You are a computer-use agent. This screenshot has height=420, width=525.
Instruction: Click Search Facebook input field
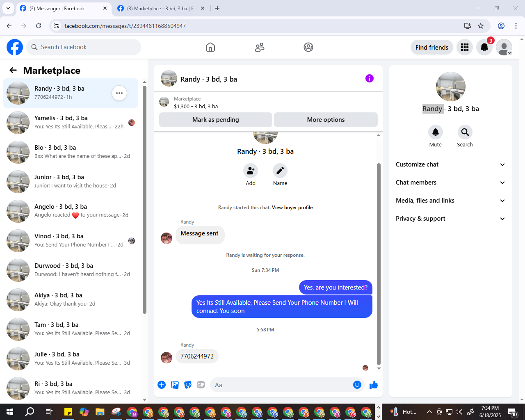84,47
